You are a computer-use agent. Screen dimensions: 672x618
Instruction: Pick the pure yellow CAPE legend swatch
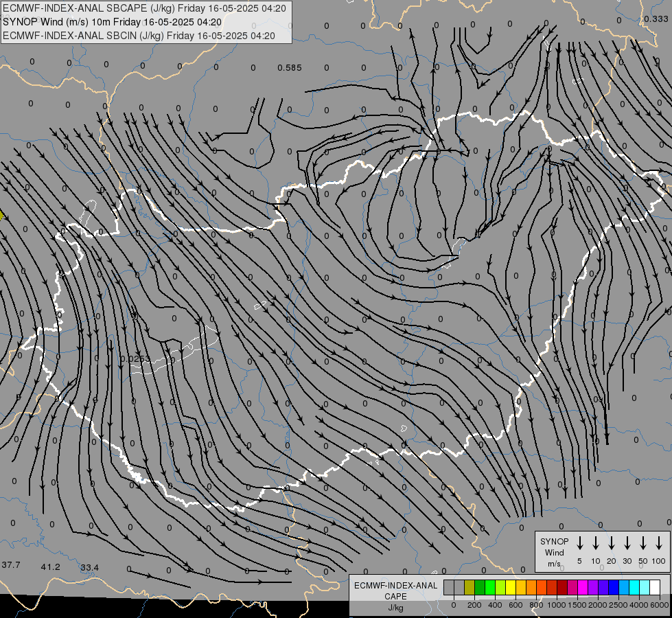coord(511,587)
